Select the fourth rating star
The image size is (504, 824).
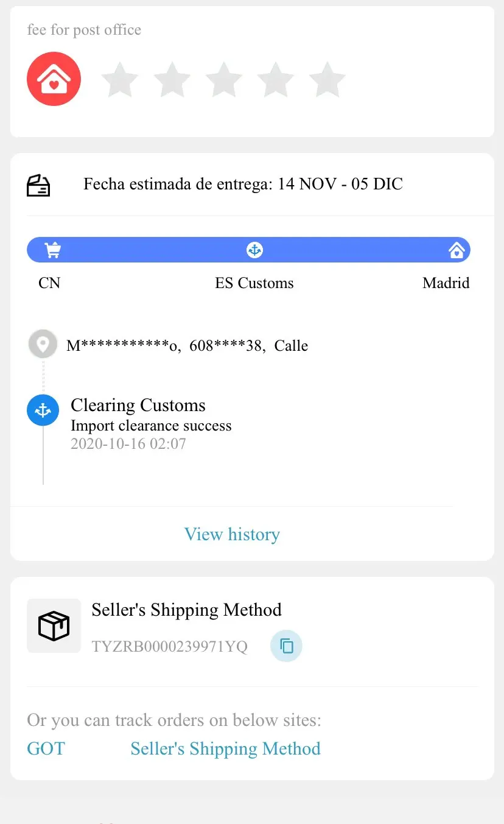275,80
